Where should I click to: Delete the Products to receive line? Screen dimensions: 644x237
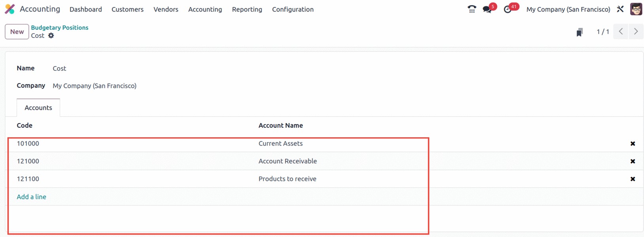point(633,179)
